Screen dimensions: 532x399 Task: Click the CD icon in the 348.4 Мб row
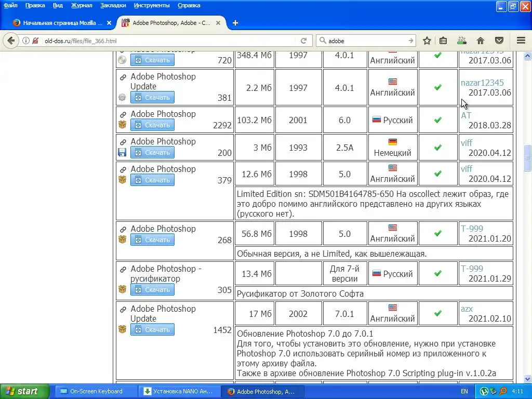click(122, 60)
